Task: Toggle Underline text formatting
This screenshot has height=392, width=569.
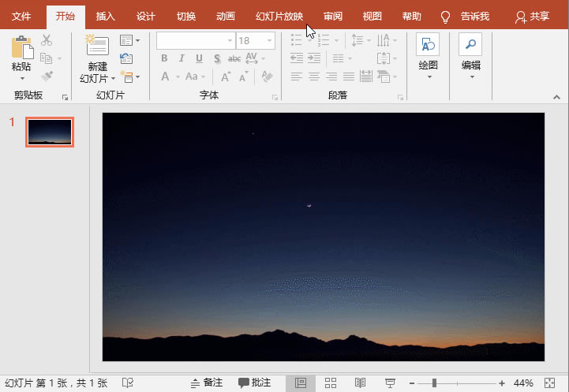Action: (198, 58)
